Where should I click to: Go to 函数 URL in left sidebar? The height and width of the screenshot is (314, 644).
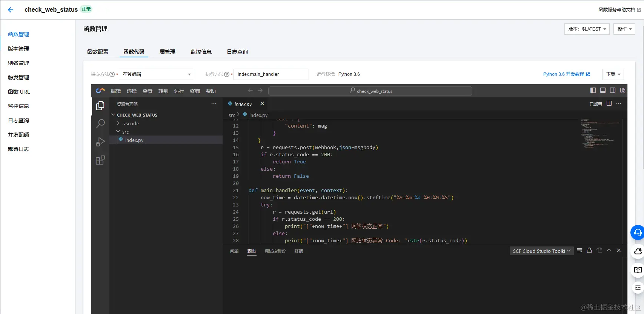[19, 92]
